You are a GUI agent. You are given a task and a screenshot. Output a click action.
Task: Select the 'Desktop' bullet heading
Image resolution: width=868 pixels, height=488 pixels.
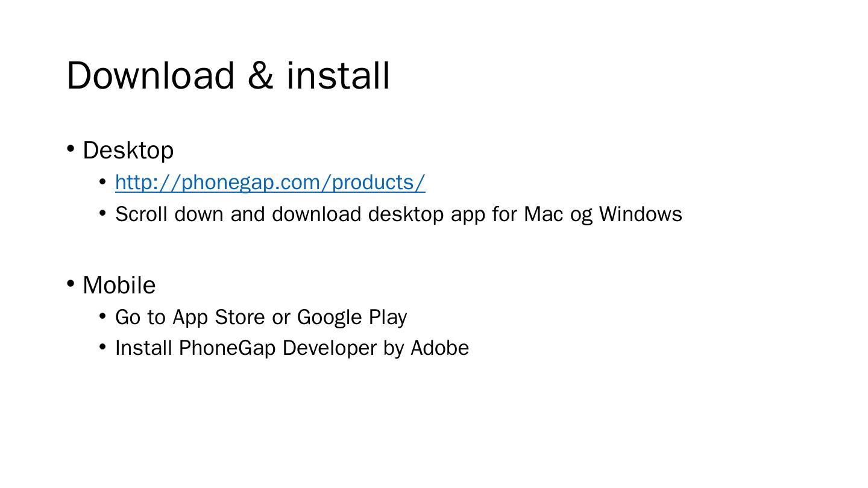tap(128, 151)
